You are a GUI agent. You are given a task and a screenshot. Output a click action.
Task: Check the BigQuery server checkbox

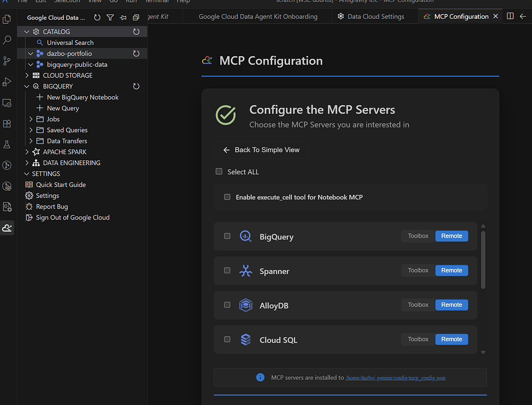[x=227, y=236]
